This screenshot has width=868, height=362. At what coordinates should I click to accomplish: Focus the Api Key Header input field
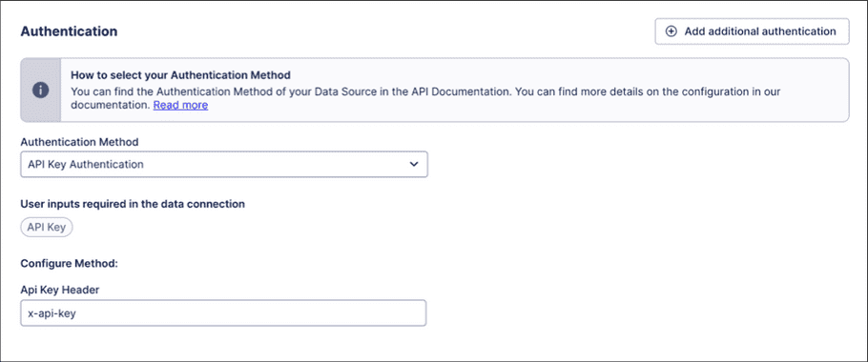coord(223,312)
